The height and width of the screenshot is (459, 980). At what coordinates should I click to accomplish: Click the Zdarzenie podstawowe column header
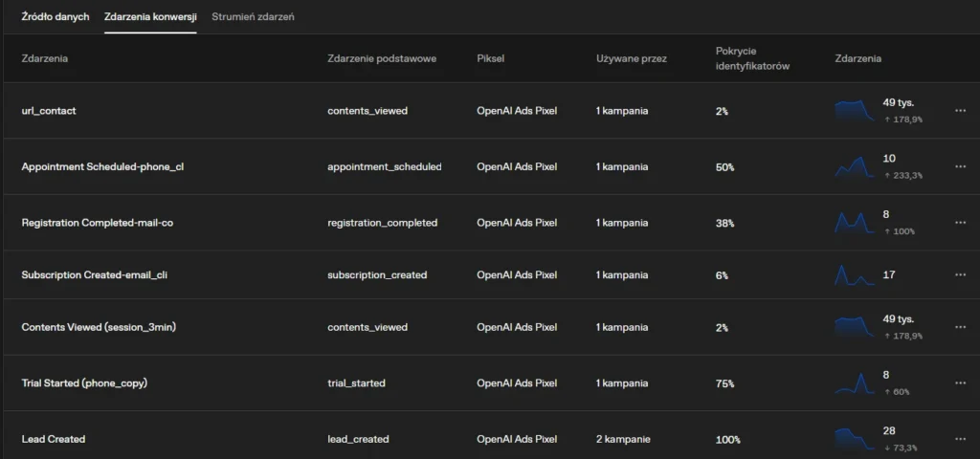(382, 58)
